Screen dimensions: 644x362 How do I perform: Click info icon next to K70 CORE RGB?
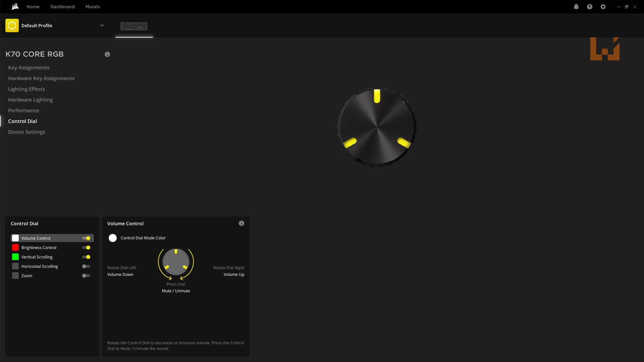(x=107, y=54)
